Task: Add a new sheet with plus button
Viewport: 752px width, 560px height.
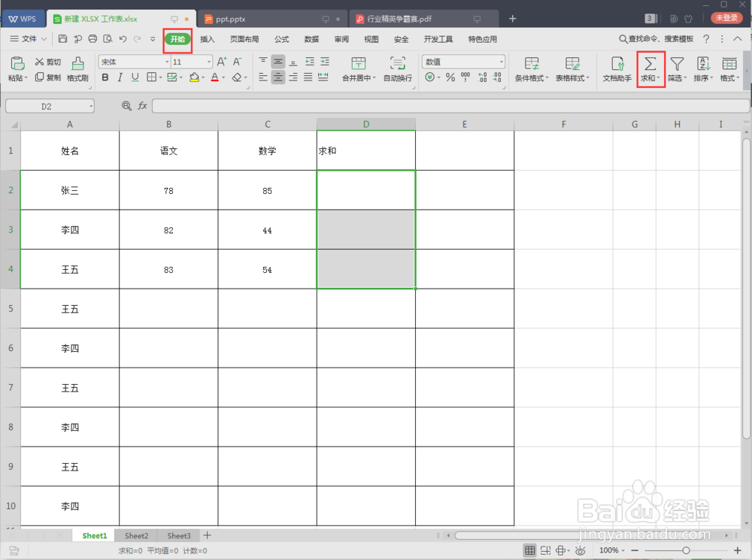Action: [x=208, y=535]
